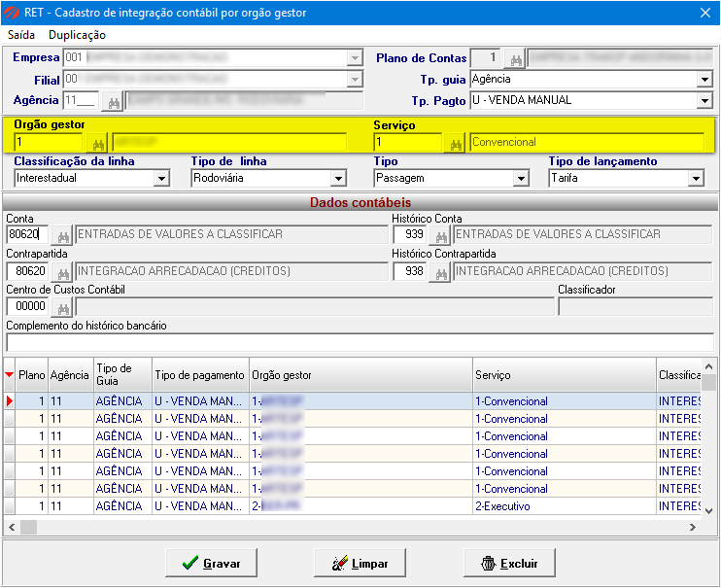Click the Limpar button
Screen dimensions: 721x588
pyautogui.click(x=360, y=563)
